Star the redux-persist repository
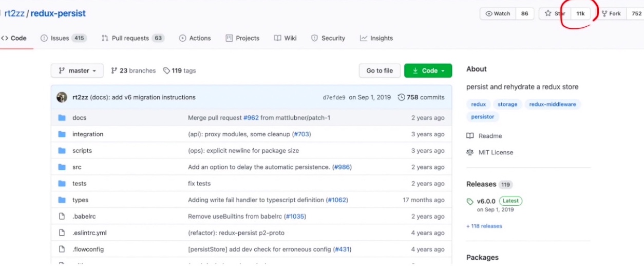Image resolution: width=644 pixels, height=266 pixels. click(x=555, y=14)
